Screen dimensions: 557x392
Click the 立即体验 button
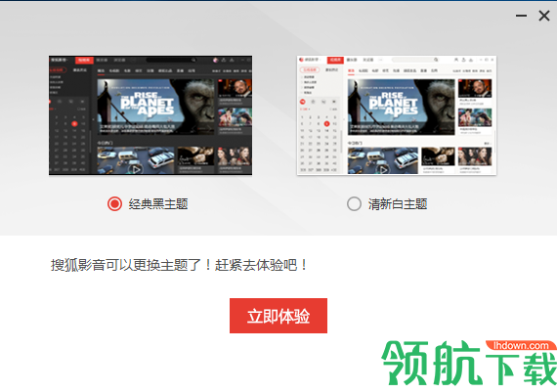pos(278,316)
